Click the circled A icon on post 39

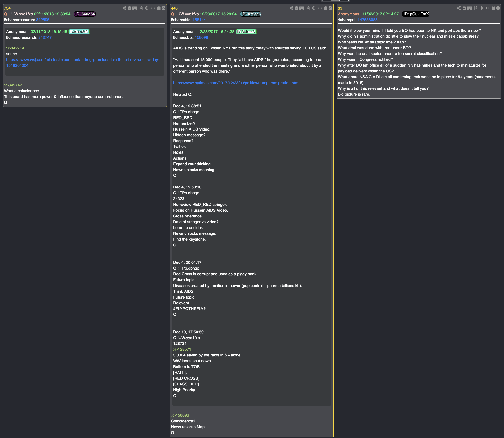coord(498,8)
